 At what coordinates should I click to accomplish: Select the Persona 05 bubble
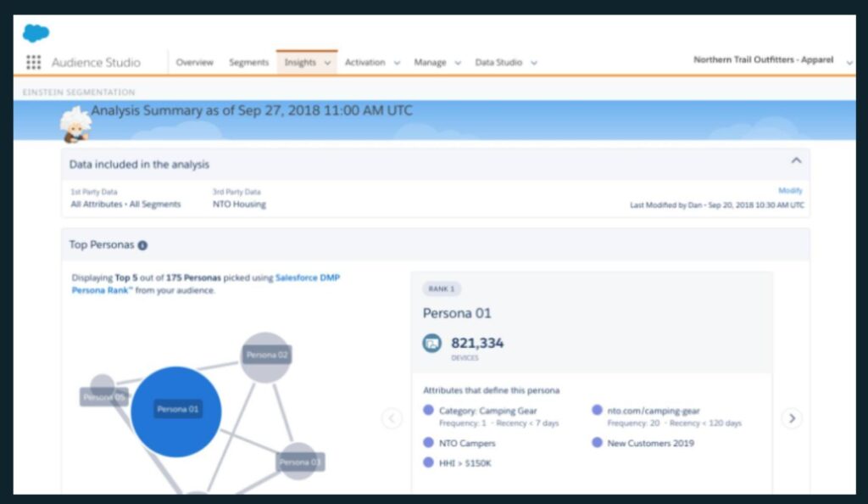(x=103, y=391)
